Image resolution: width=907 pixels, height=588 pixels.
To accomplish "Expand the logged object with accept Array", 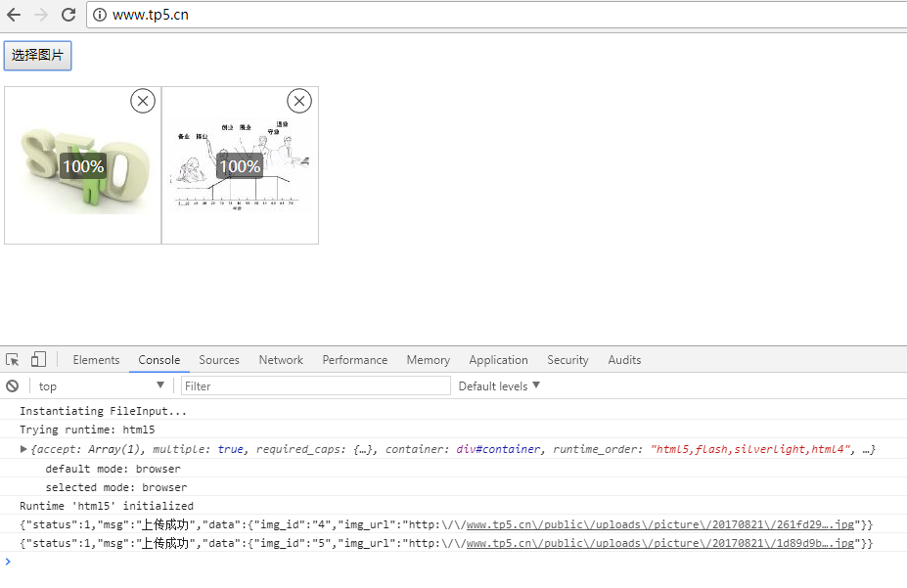I will (x=24, y=449).
